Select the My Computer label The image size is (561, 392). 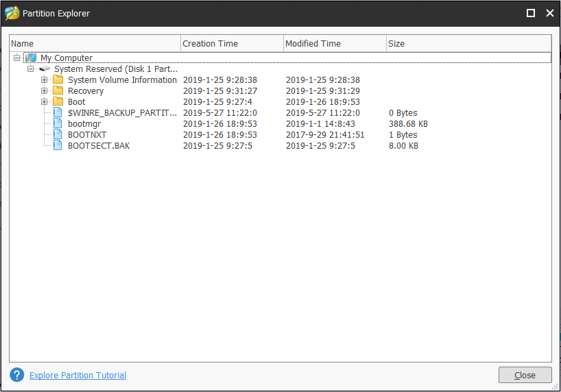click(67, 58)
